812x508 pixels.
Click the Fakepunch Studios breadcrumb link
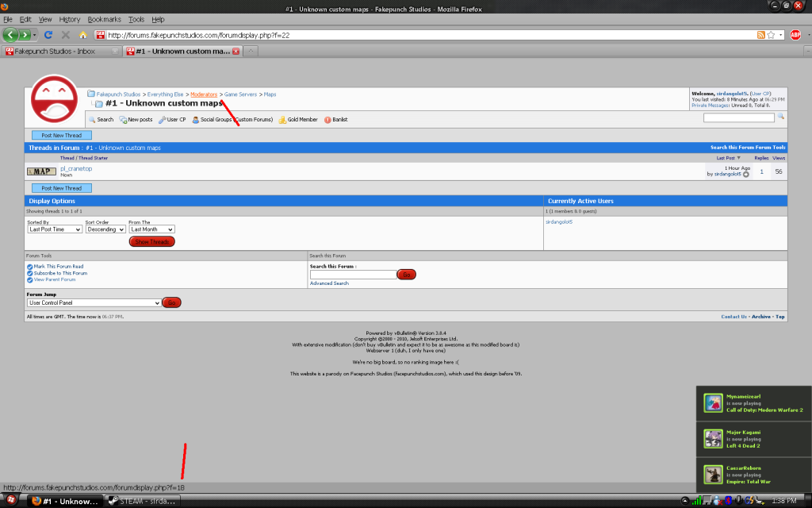118,94
